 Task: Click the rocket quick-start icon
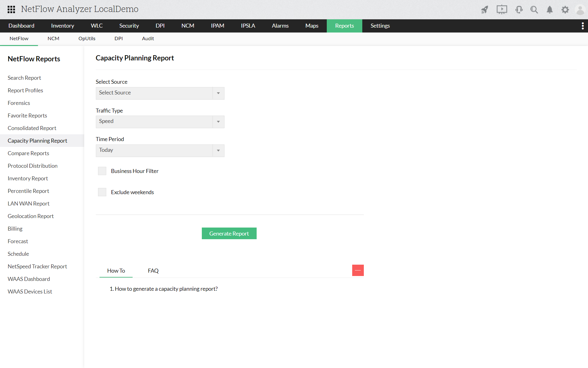[484, 10]
